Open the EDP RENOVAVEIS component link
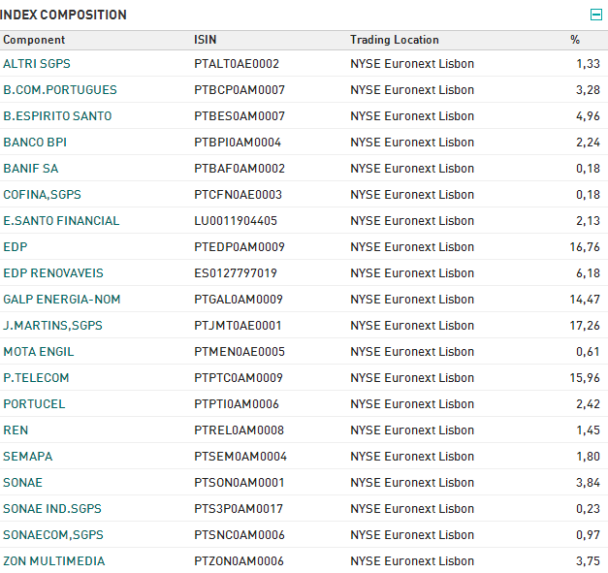 point(54,273)
